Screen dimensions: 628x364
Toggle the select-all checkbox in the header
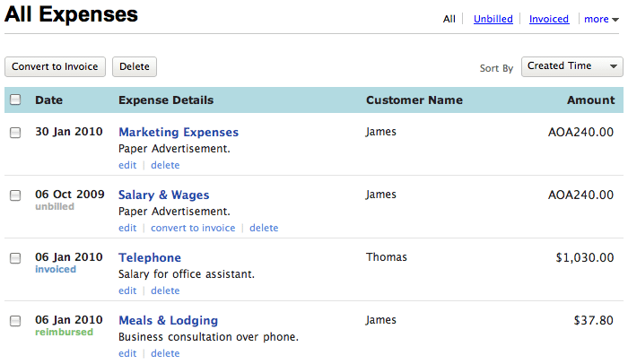(15, 100)
